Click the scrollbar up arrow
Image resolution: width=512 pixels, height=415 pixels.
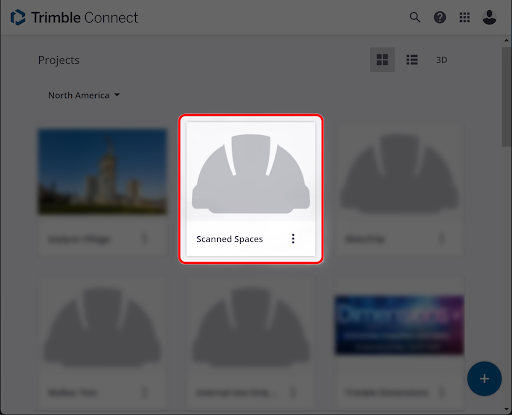point(506,40)
